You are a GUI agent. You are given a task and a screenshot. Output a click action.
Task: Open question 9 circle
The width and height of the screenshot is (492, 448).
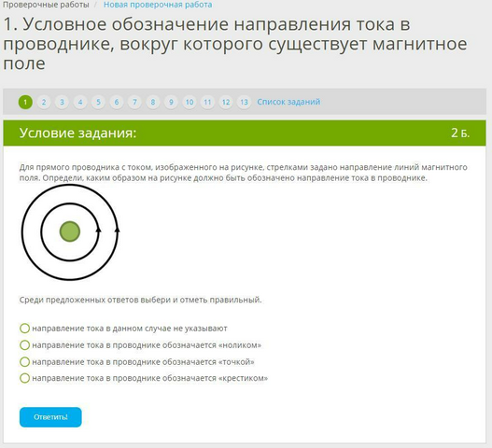point(172,102)
